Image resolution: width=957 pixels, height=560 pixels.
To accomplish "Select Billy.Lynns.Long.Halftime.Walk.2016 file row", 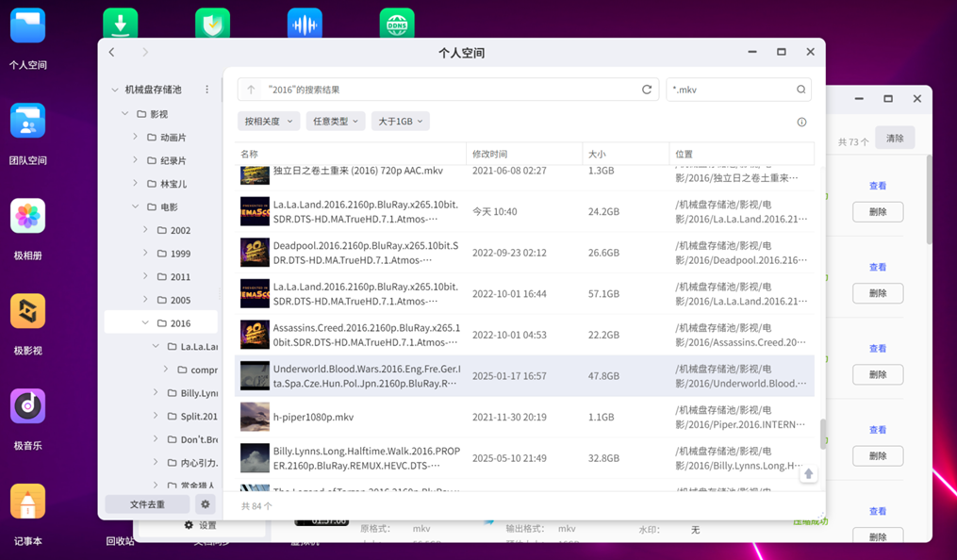I will (524, 458).
